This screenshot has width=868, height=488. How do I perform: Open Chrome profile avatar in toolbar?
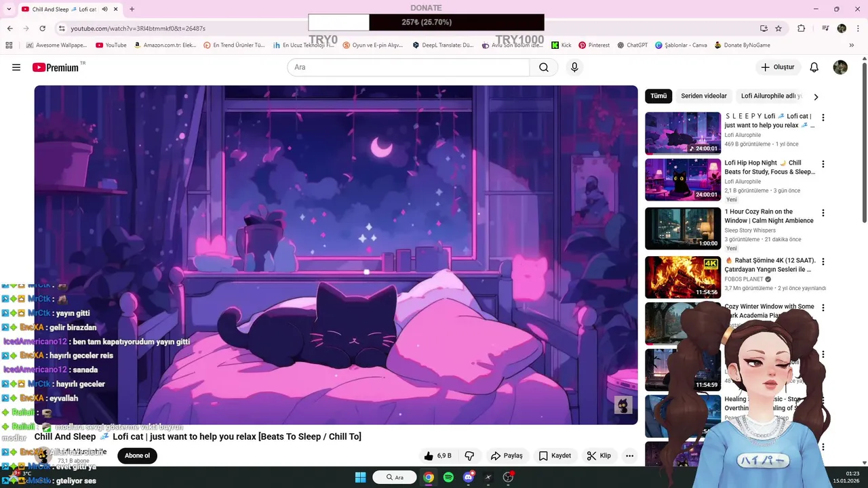[842, 28]
